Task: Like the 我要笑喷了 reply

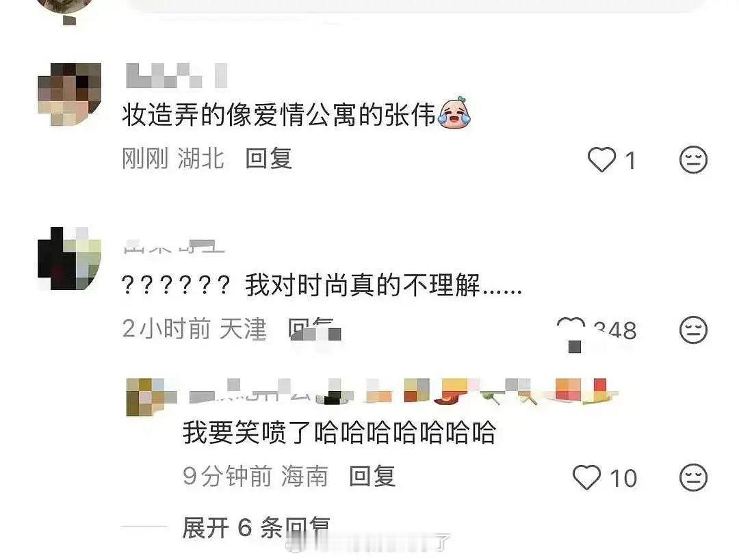Action: 587,477
